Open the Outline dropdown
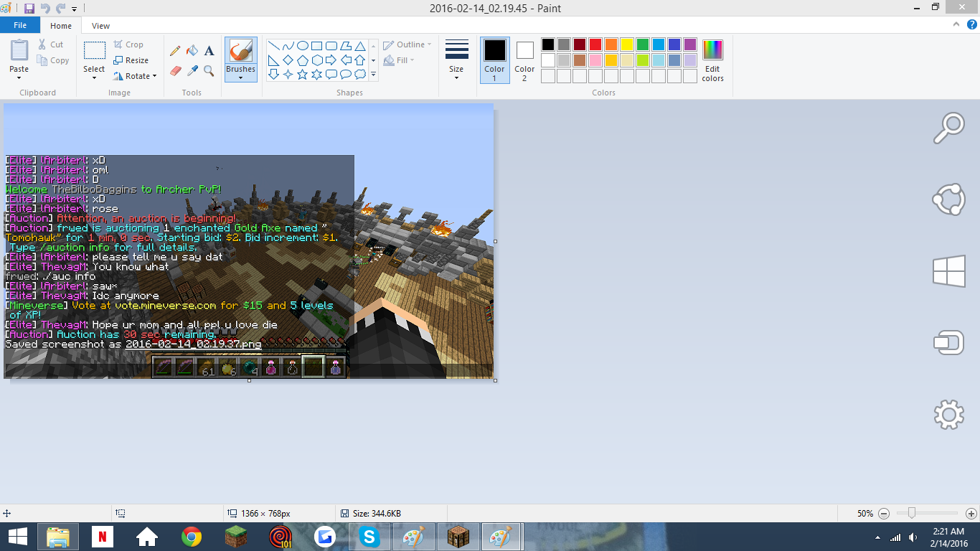 point(407,44)
